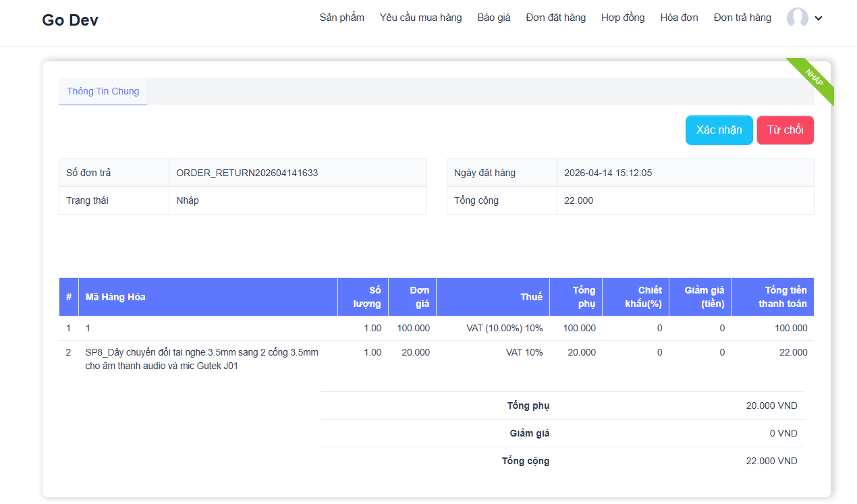
Task: Click the Tổng tiền thanh toán header
Action: (x=781, y=297)
